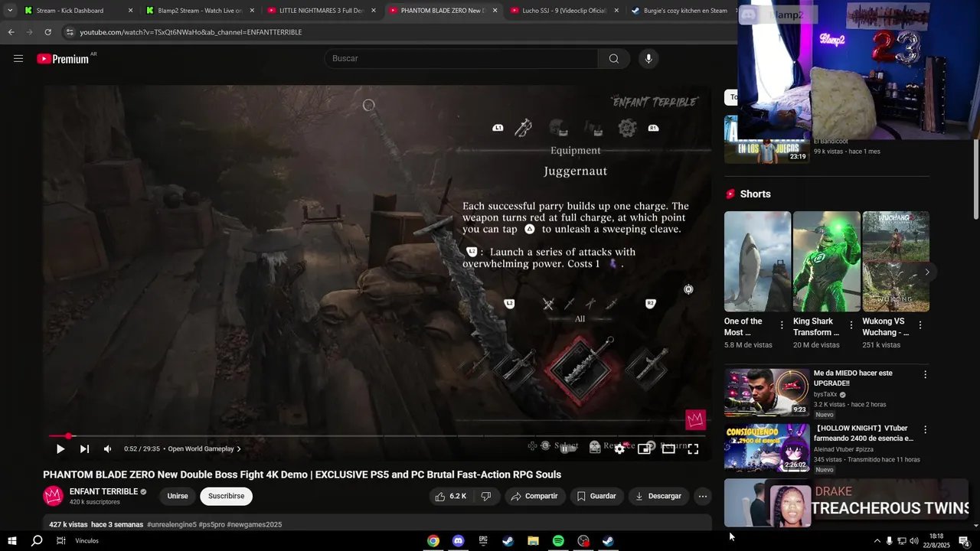The height and width of the screenshot is (551, 980).
Task: Switch to Blamp2 Stream tab
Action: pyautogui.click(x=199, y=11)
